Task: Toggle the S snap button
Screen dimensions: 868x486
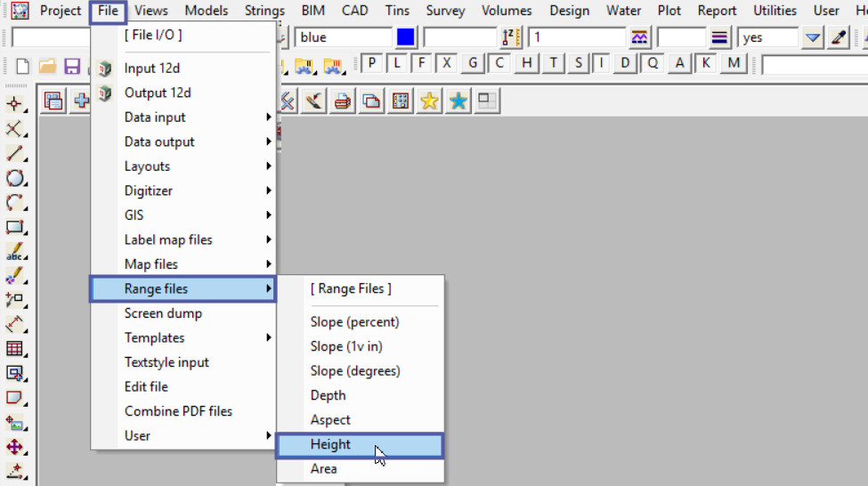Action: click(x=579, y=63)
